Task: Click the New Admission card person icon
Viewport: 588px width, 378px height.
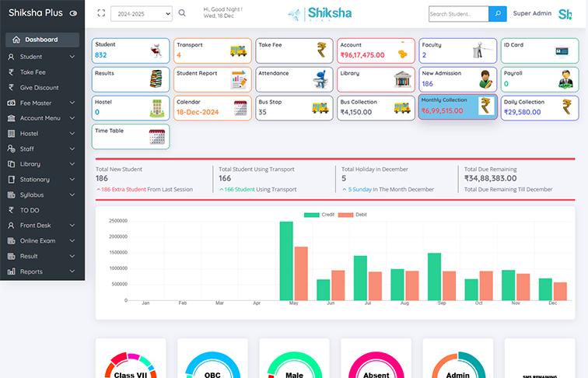Action: click(x=485, y=79)
